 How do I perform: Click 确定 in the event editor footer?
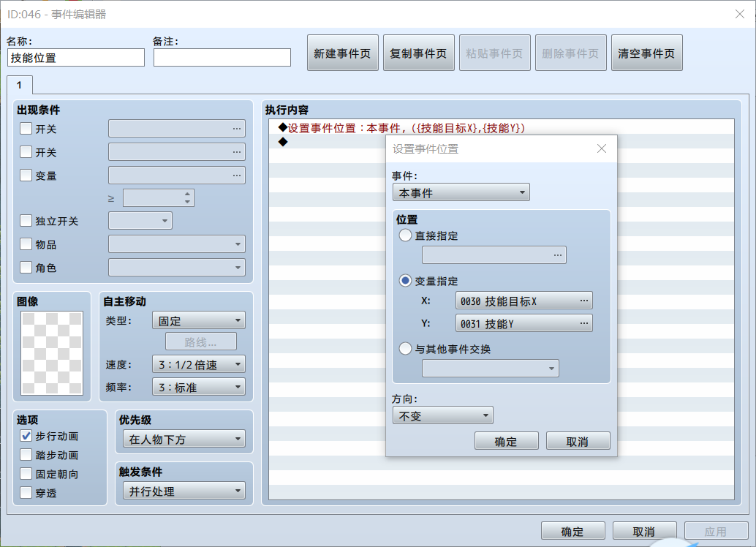click(572, 531)
